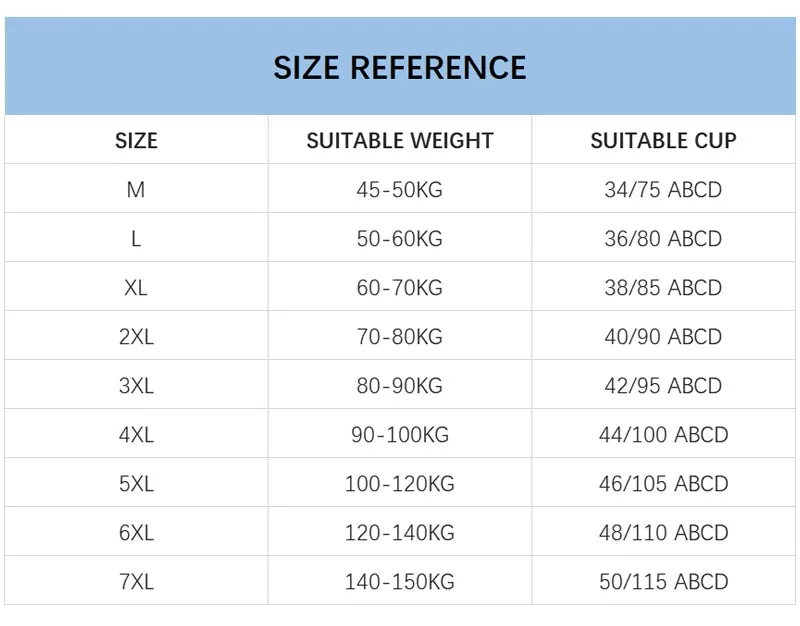This screenshot has height=626, width=800.
Task: Select the 120-140KG weight cell
Action: click(x=399, y=533)
